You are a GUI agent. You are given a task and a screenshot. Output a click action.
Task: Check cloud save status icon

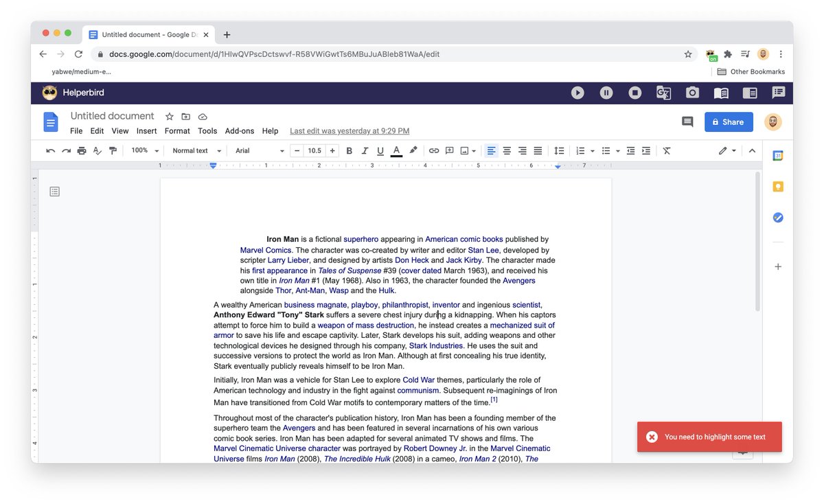click(203, 117)
